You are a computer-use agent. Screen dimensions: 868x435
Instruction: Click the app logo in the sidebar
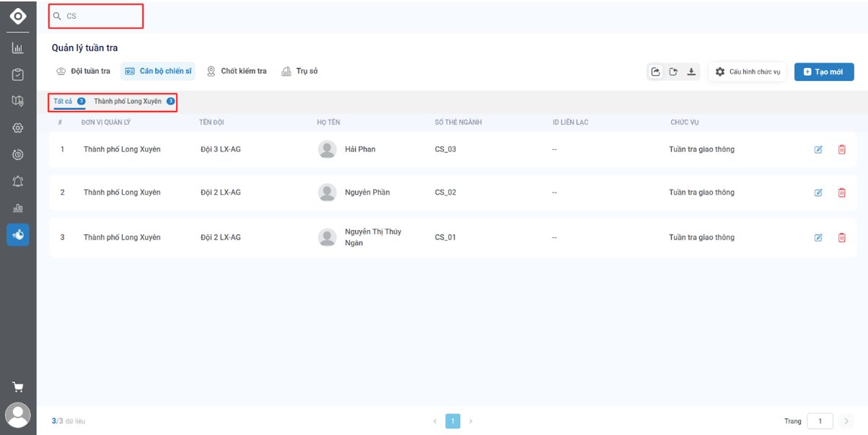coord(18,15)
